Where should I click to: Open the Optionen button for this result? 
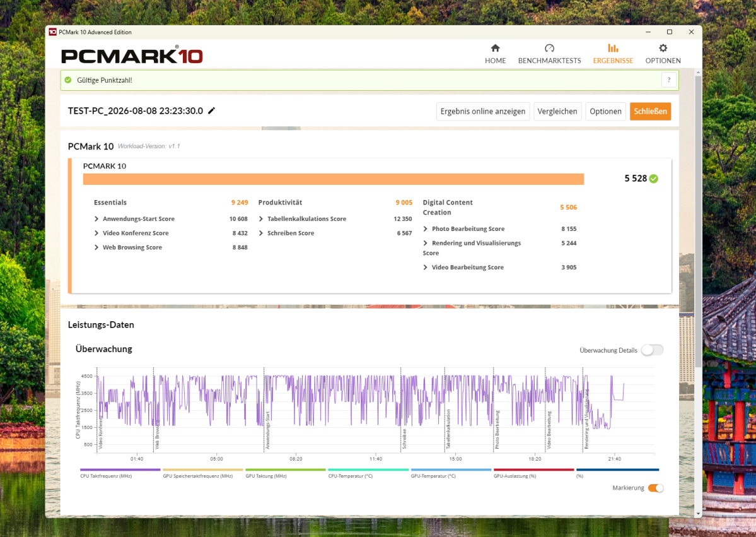coord(605,112)
